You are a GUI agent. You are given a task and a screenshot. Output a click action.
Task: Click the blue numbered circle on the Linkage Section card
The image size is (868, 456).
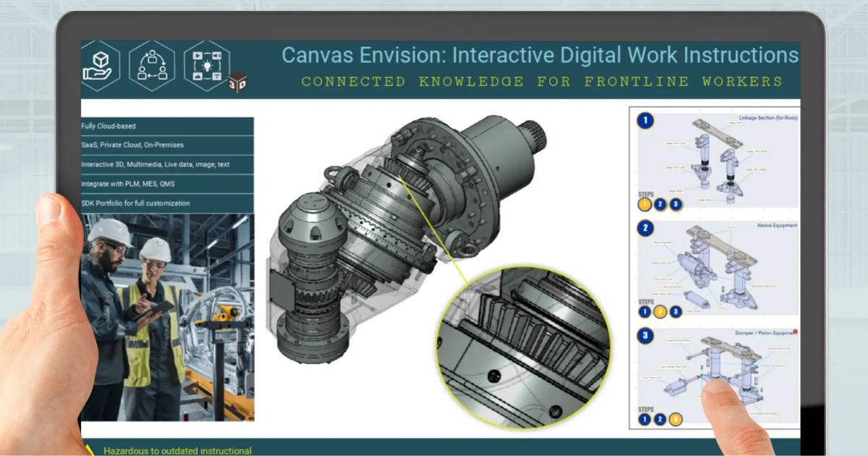click(x=644, y=120)
